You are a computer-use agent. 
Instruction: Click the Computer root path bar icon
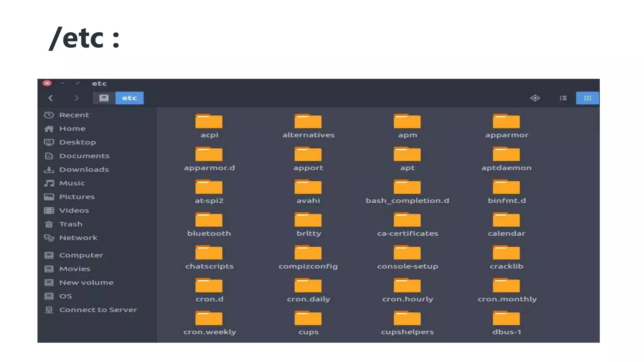coord(104,98)
